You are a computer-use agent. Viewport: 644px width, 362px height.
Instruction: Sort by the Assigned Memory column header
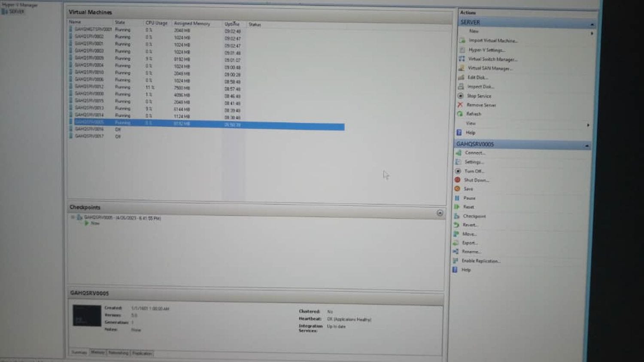192,24
